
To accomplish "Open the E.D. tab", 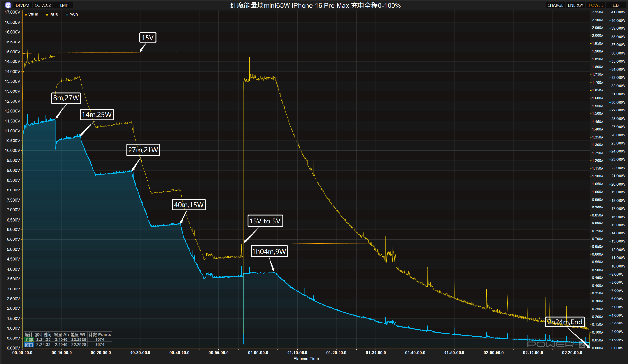I will pyautogui.click(x=616, y=5).
